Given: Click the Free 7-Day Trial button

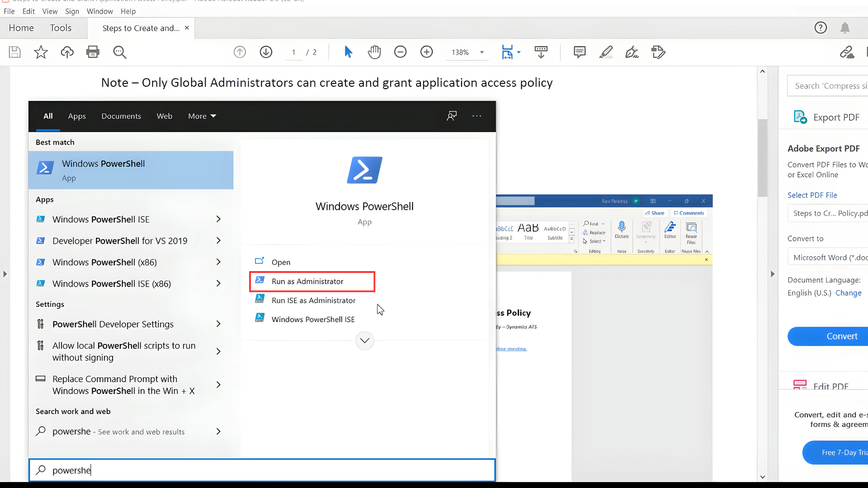Looking at the screenshot, I should click(x=835, y=452).
